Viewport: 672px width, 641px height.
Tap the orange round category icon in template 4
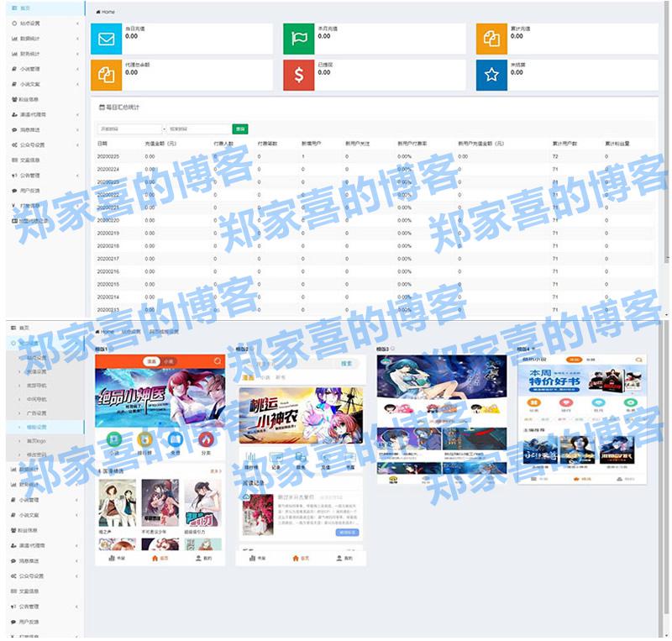534,402
